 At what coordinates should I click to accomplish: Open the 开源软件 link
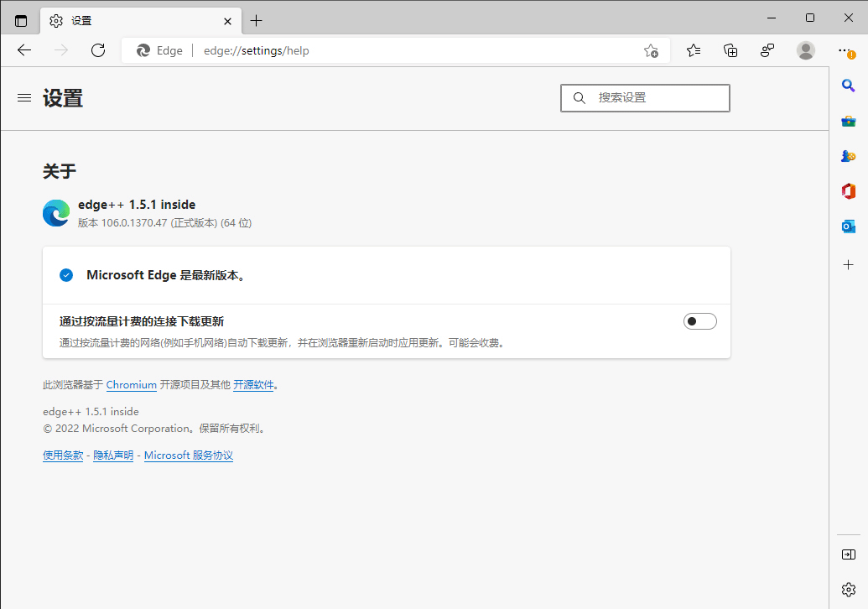[x=253, y=385]
